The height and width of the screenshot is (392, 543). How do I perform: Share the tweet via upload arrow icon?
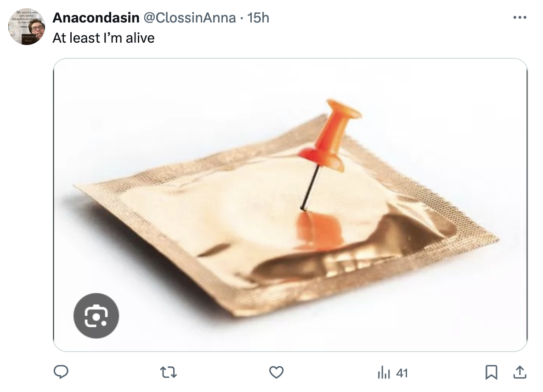(x=520, y=372)
